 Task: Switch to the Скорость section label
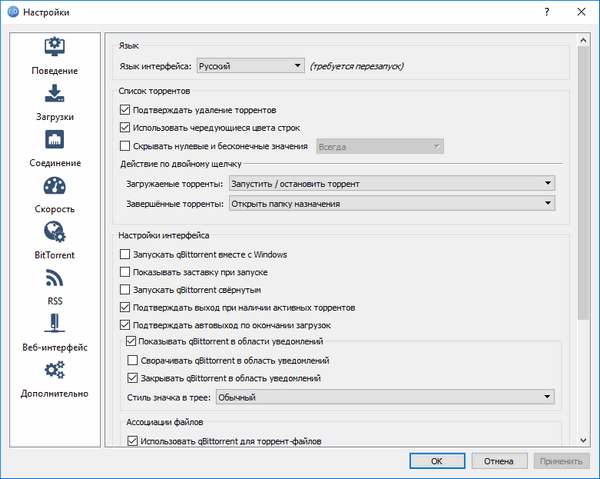click(55, 209)
